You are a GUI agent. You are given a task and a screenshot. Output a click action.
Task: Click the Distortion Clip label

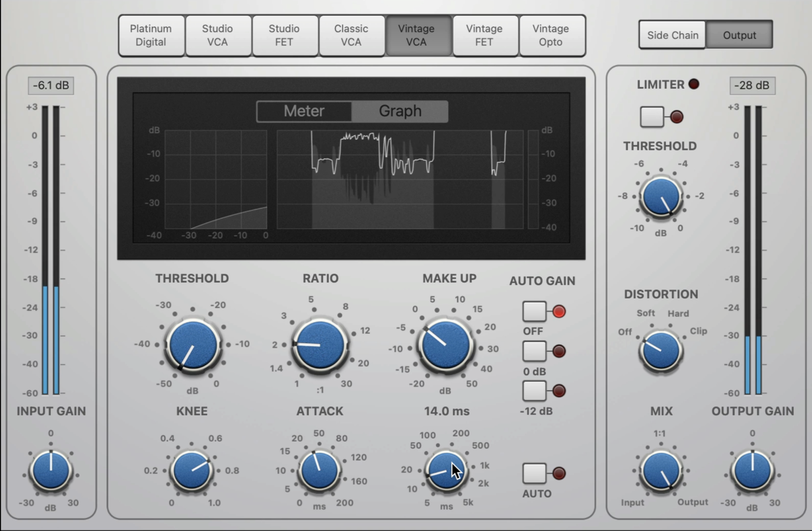click(x=698, y=331)
